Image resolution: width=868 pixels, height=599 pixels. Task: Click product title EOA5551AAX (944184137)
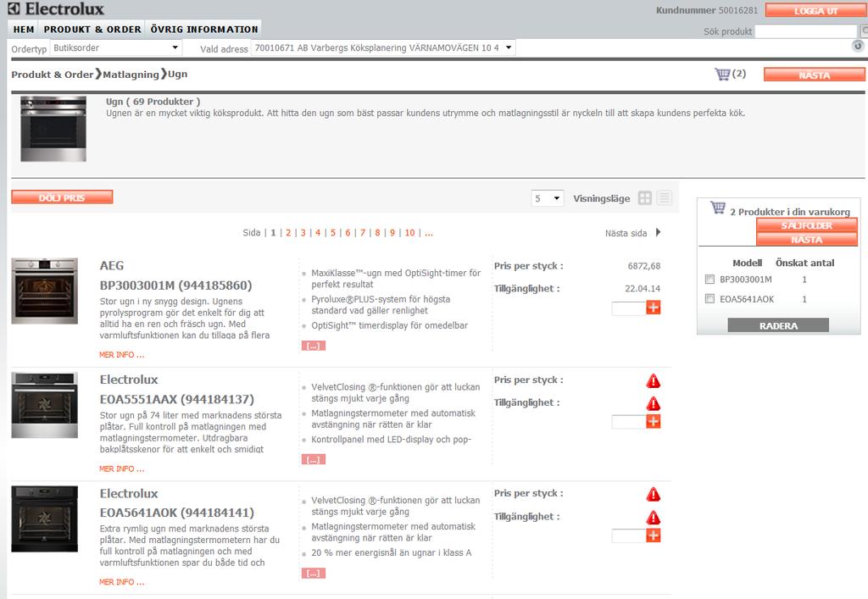176,399
